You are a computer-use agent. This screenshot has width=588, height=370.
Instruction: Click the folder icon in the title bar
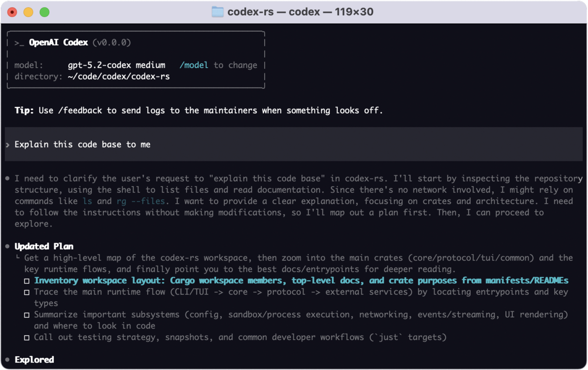pos(217,12)
